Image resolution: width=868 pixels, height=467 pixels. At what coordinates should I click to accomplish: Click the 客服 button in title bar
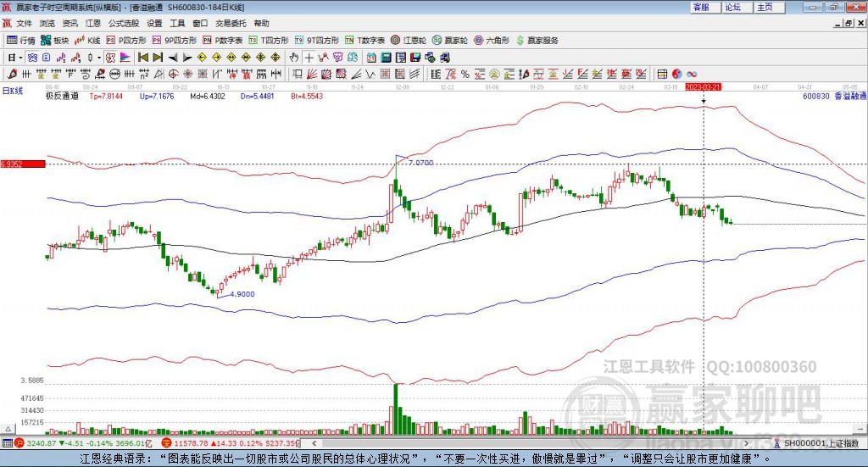point(705,7)
